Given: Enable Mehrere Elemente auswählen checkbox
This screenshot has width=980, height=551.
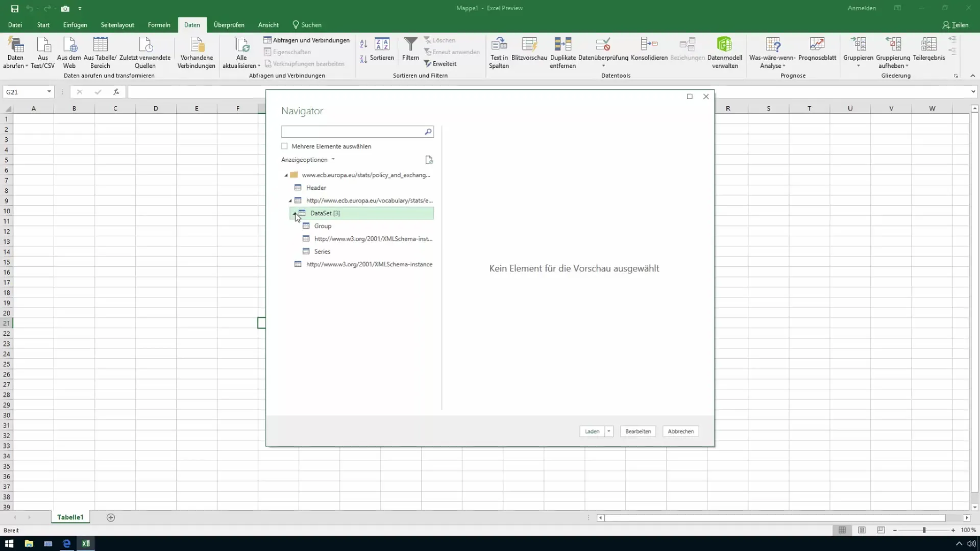Looking at the screenshot, I should pyautogui.click(x=284, y=146).
